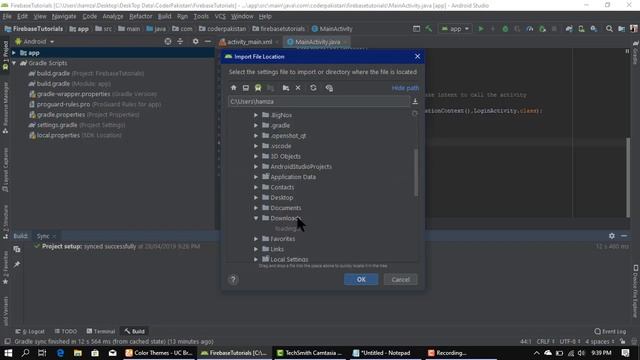Click the Make Project hammer icon
Screen dimensions: 640x360
429,29
